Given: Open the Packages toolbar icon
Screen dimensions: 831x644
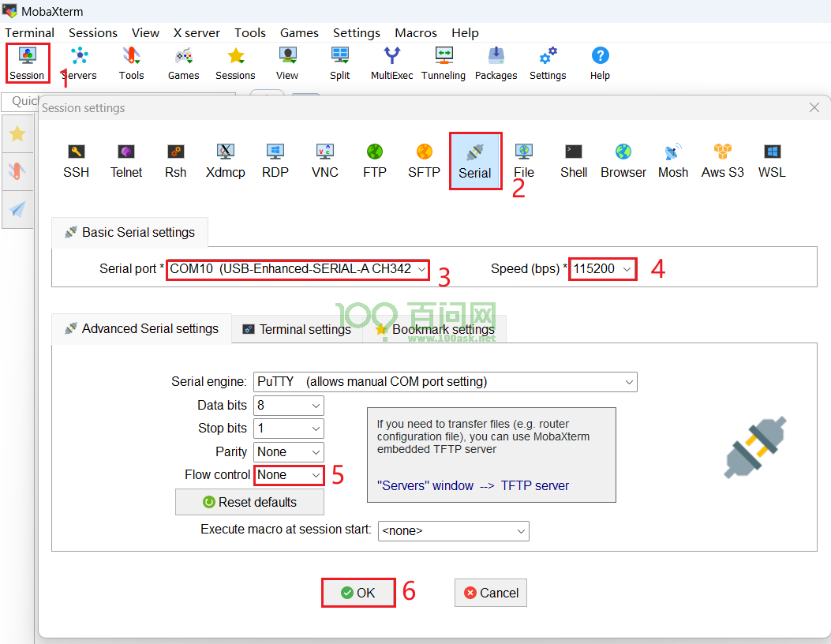Looking at the screenshot, I should pos(496,63).
